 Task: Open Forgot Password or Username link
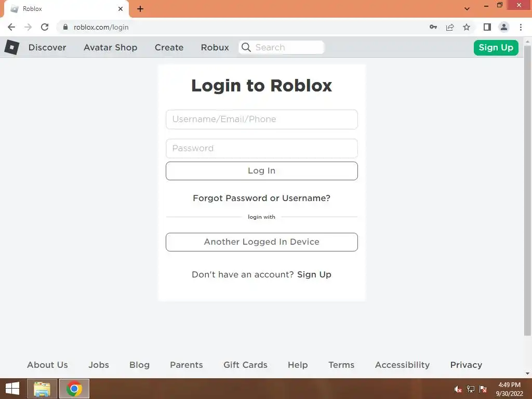tap(262, 198)
